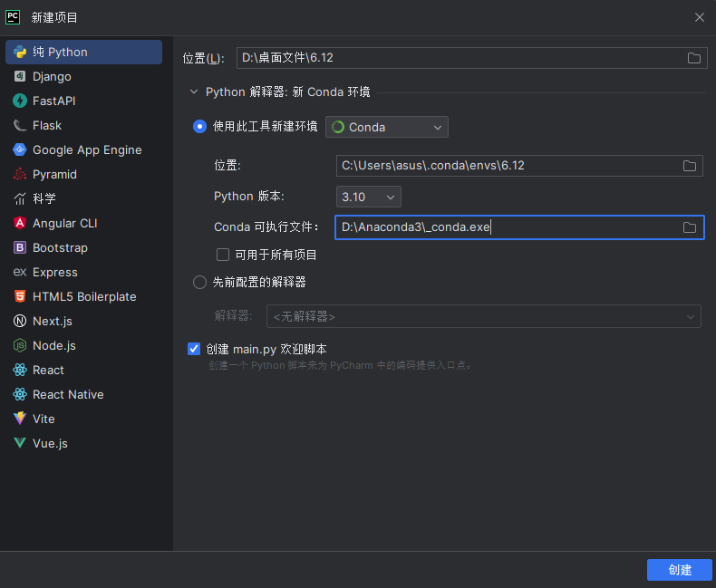Image resolution: width=716 pixels, height=588 pixels.
Task: Click the 位置(L) project path field
Action: (471, 58)
